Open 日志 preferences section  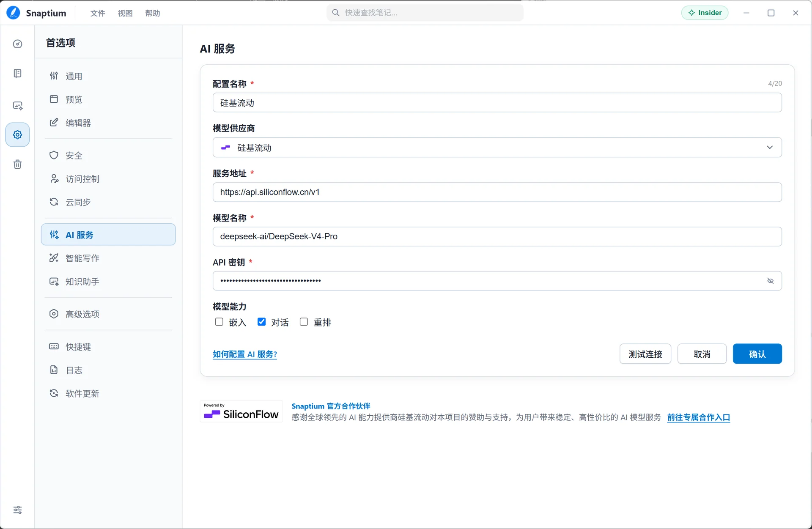pyautogui.click(x=108, y=370)
